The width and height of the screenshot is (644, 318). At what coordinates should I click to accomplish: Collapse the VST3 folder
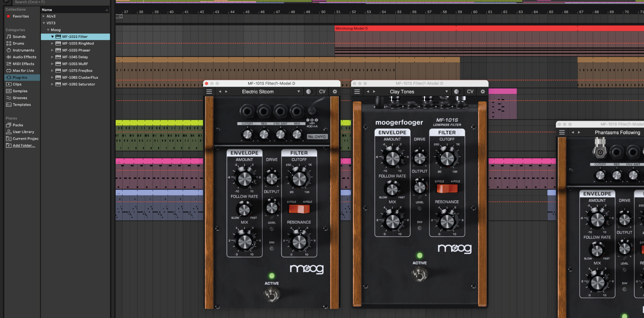(x=44, y=23)
